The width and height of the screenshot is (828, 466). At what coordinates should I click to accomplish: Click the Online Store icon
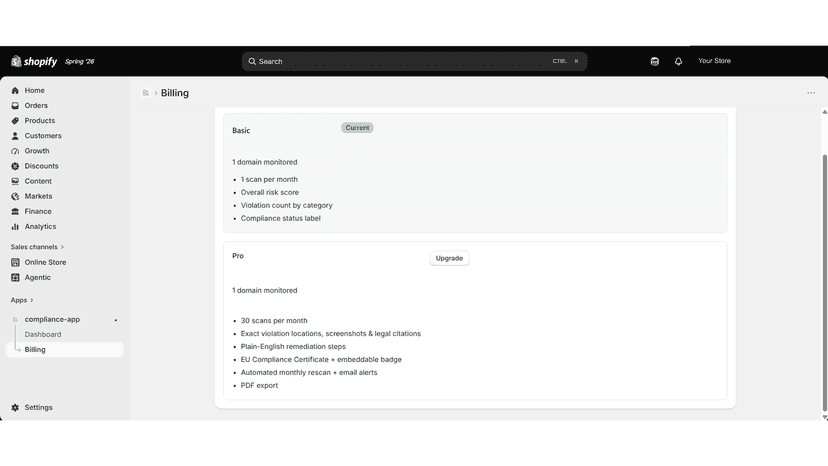tap(15, 262)
